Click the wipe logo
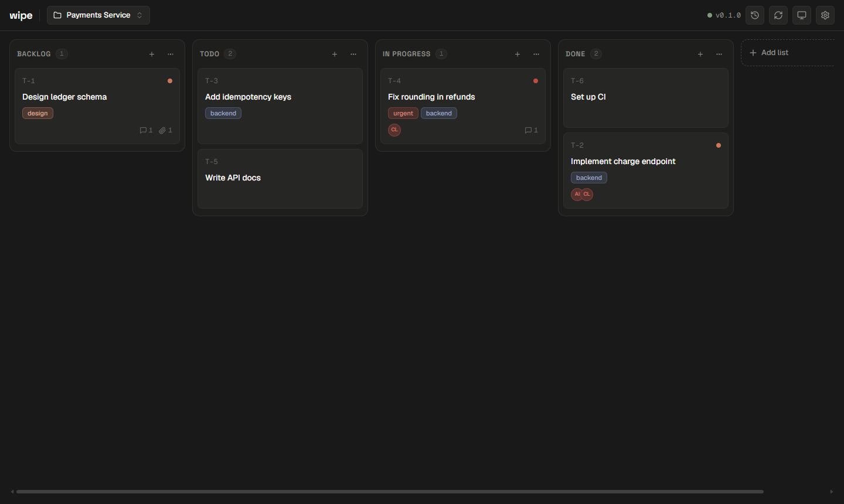Viewport: 844px width, 504px height. pyautogui.click(x=21, y=15)
